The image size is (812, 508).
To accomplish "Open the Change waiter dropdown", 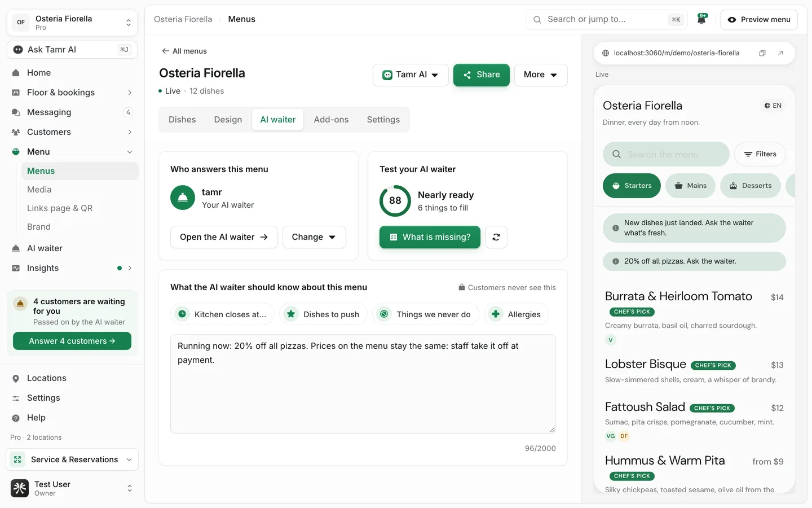I will point(314,237).
